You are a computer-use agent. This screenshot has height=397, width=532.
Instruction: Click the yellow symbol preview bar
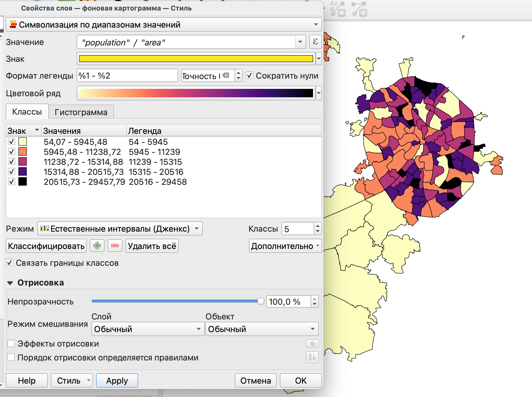[196, 59]
